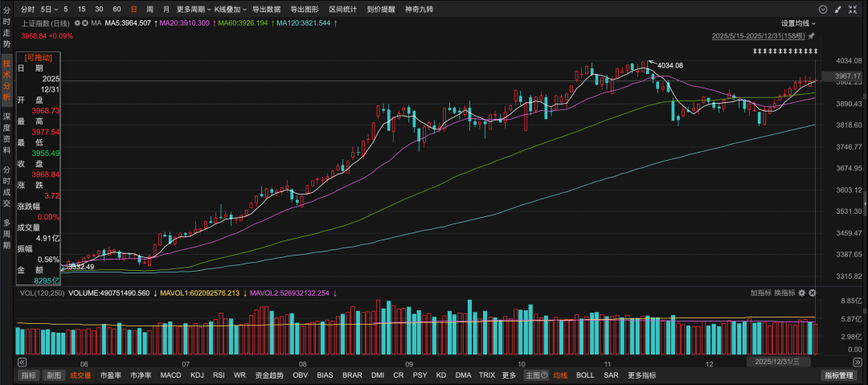This screenshot has height=385, width=868.
Task: Toggle the 副图 indicator mode
Action: 53,375
